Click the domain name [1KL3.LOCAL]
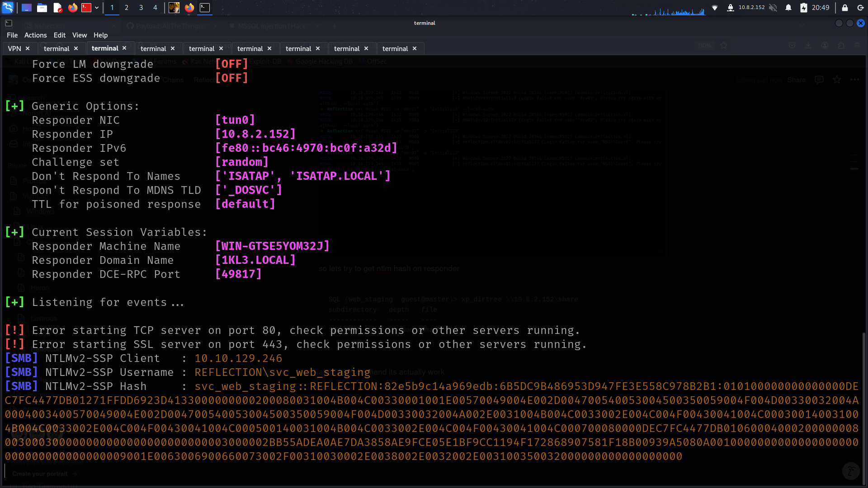868x488 pixels. coord(255,260)
